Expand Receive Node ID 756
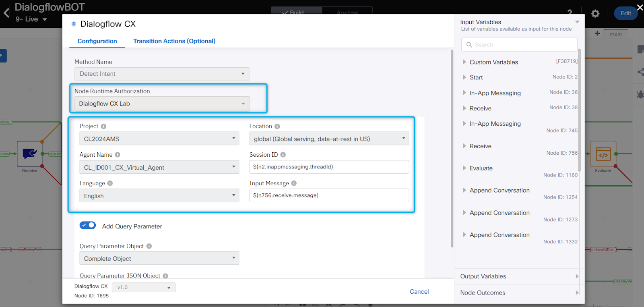Viewport: 644px width, 307px height. (464, 146)
